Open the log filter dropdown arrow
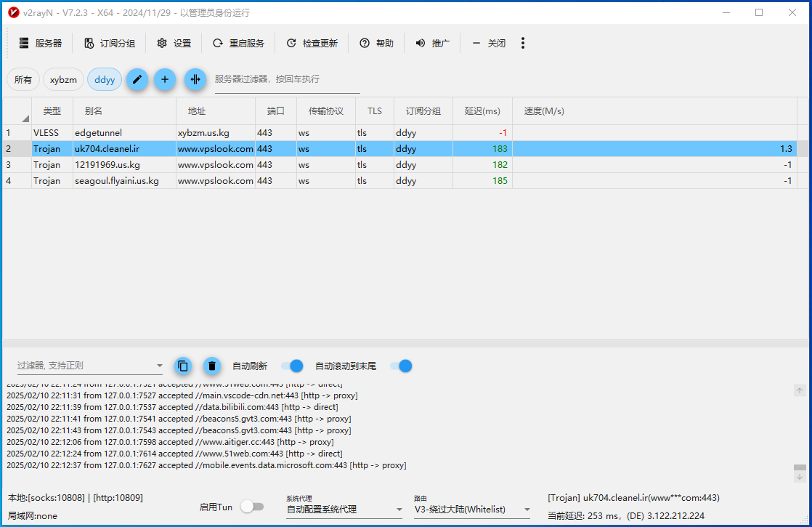The height and width of the screenshot is (527, 812). point(160,366)
